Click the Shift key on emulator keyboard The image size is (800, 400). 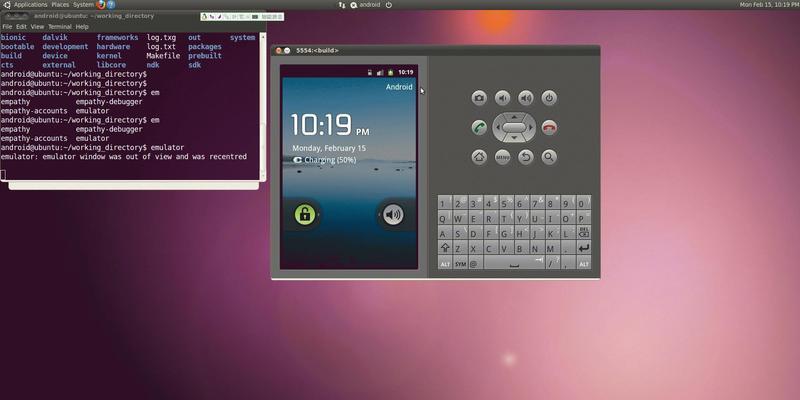[x=445, y=248]
